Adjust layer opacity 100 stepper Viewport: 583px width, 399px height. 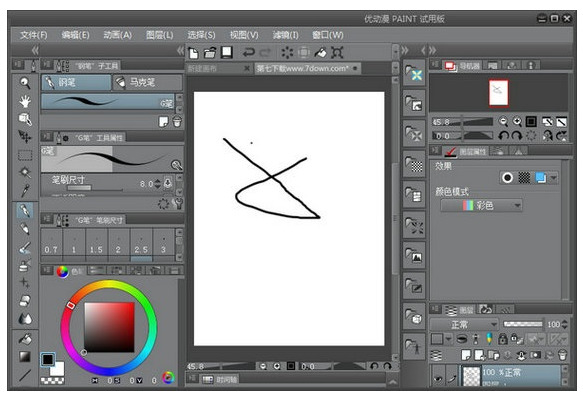click(x=564, y=324)
